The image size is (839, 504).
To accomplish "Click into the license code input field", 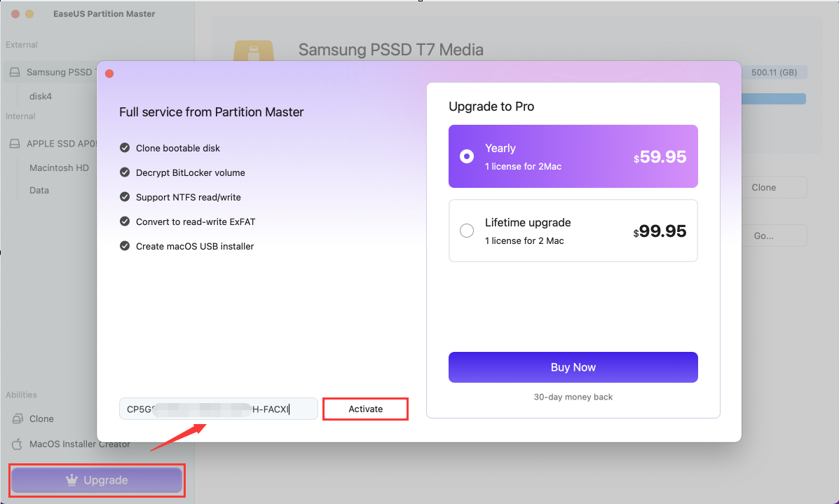I will coord(218,409).
